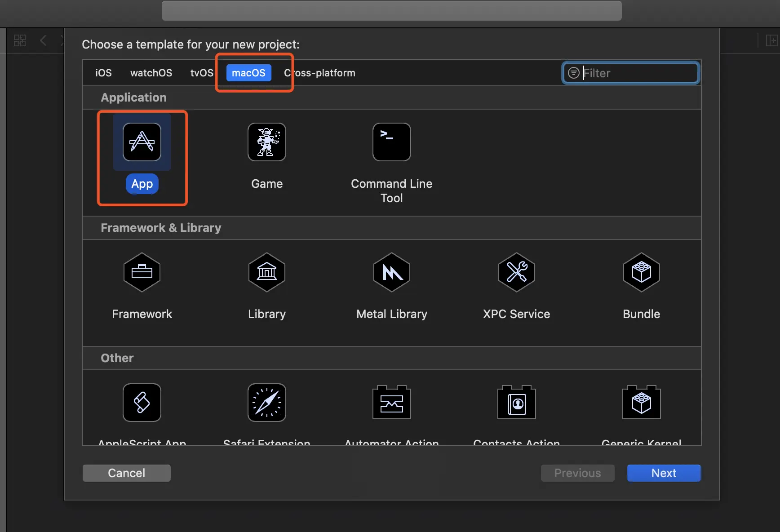Click the Xcode title bar field
The image size is (780, 532).
pos(392,10)
